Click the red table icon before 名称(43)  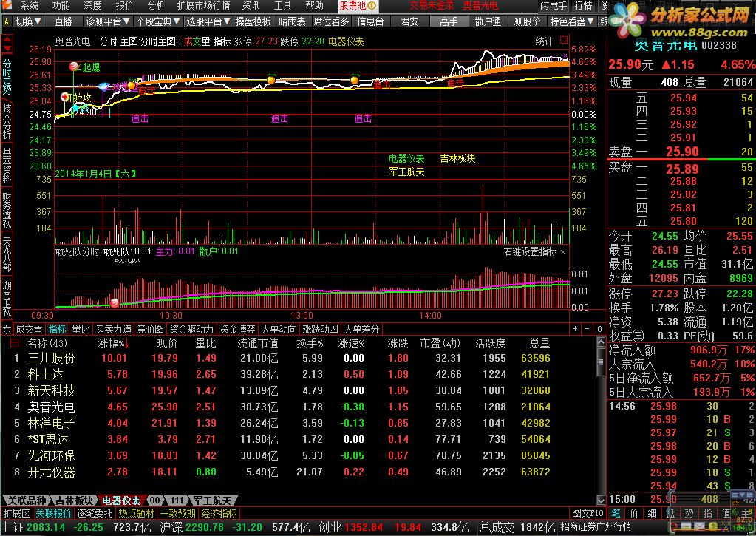click(15, 343)
